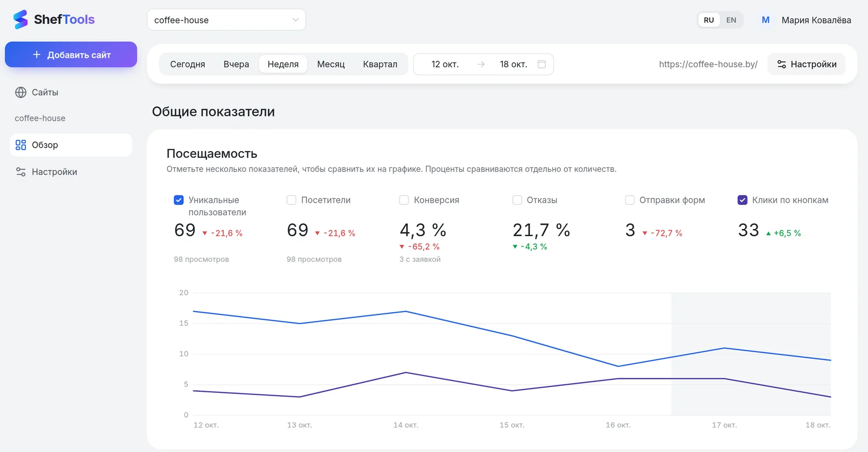Click the calendar icon in date range

pyautogui.click(x=541, y=64)
